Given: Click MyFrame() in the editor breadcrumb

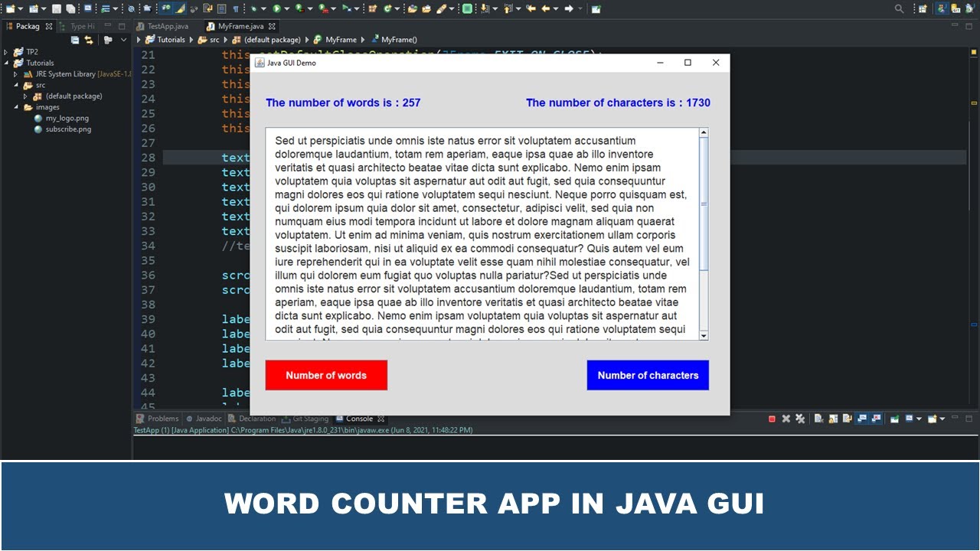Looking at the screenshot, I should (x=399, y=40).
